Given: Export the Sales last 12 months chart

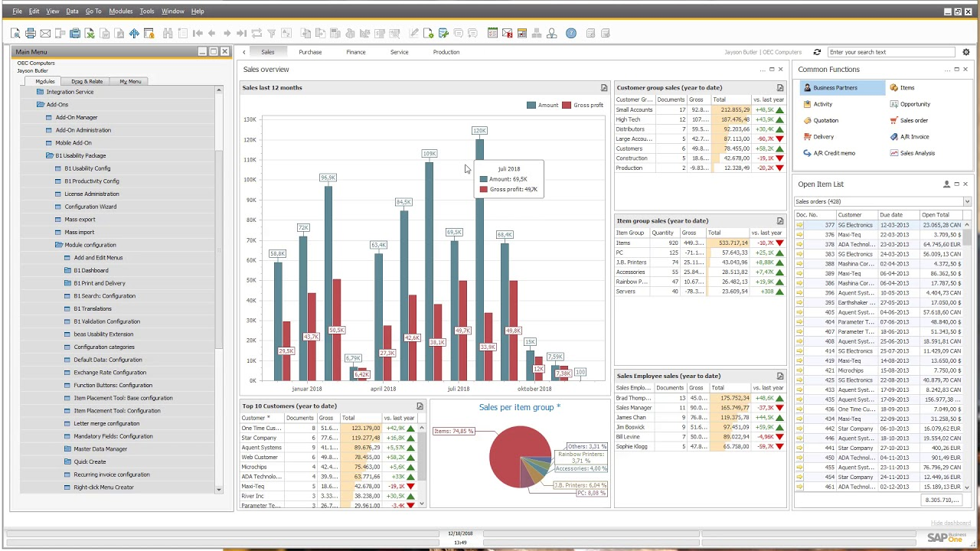Looking at the screenshot, I should pos(604,88).
